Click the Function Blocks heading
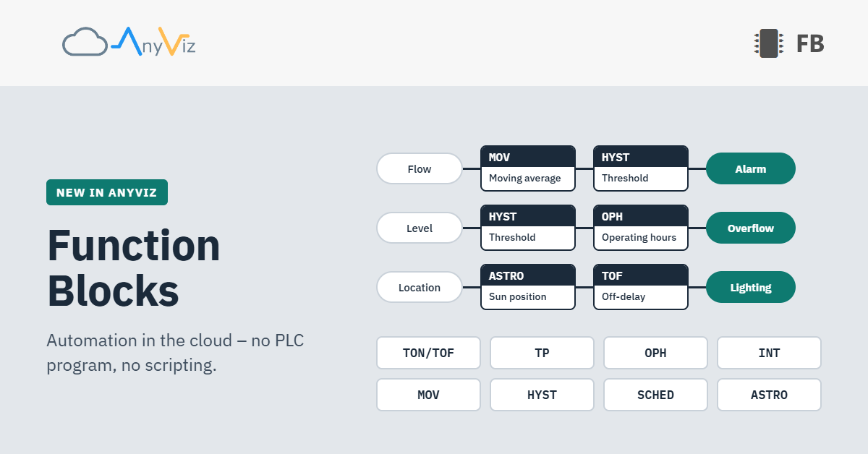Screen dimensions: 868x454 pos(134,267)
